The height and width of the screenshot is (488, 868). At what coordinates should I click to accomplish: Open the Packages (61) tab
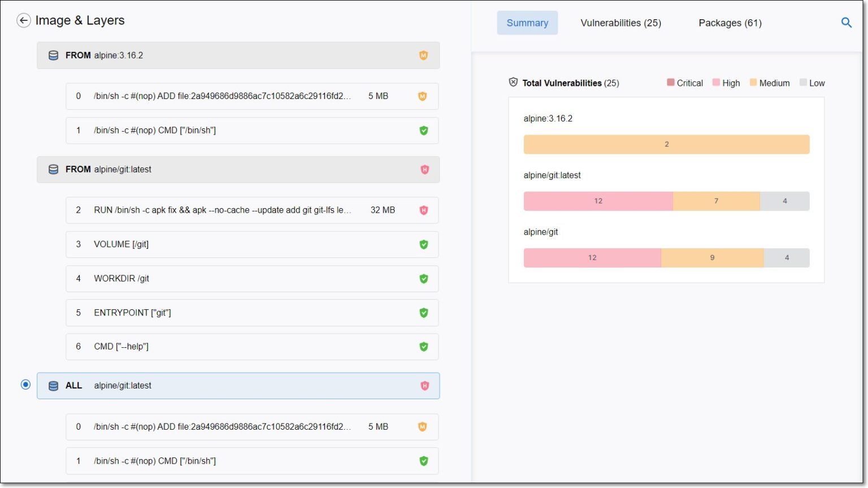click(x=730, y=23)
